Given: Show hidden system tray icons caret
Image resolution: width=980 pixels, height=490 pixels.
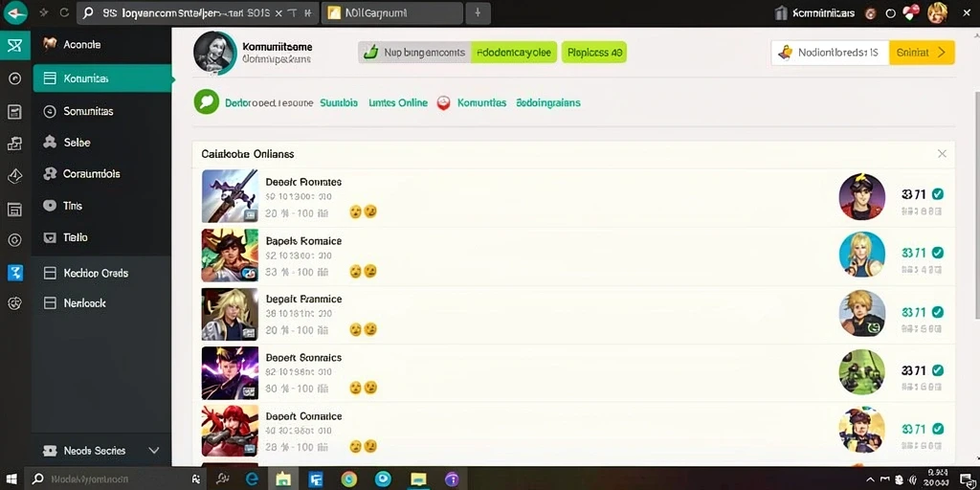Looking at the screenshot, I should (x=870, y=479).
